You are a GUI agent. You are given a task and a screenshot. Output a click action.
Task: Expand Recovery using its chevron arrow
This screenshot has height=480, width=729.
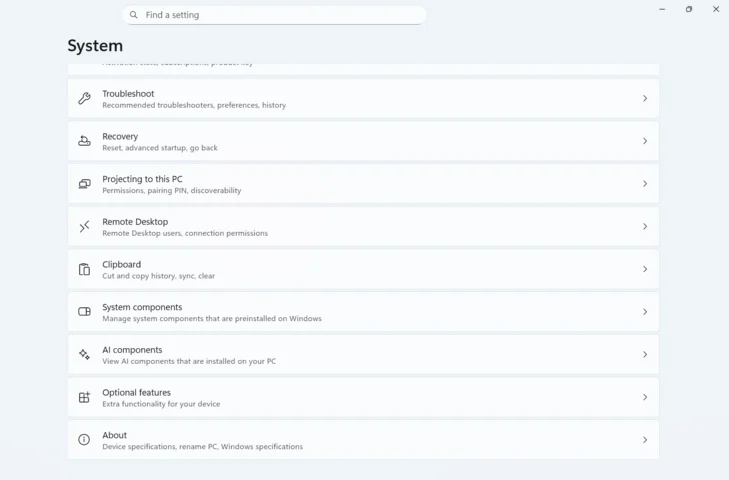tap(645, 141)
